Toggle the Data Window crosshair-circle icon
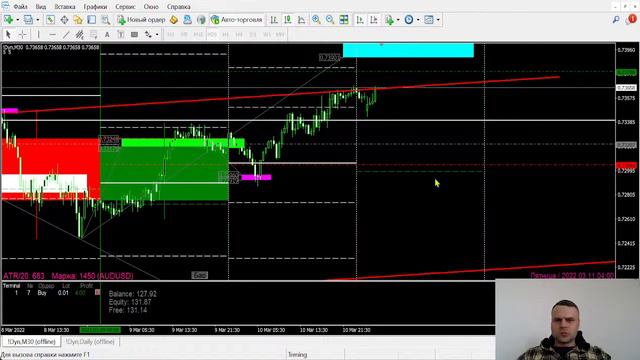 (64, 20)
